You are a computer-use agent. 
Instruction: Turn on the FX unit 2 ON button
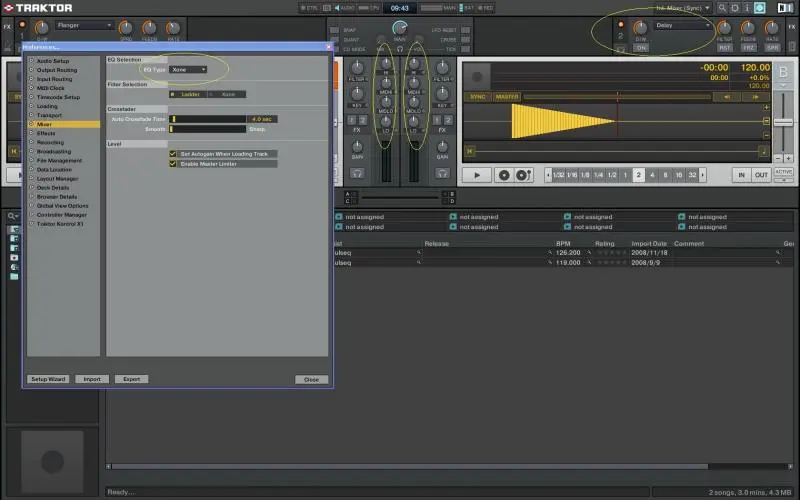click(641, 47)
